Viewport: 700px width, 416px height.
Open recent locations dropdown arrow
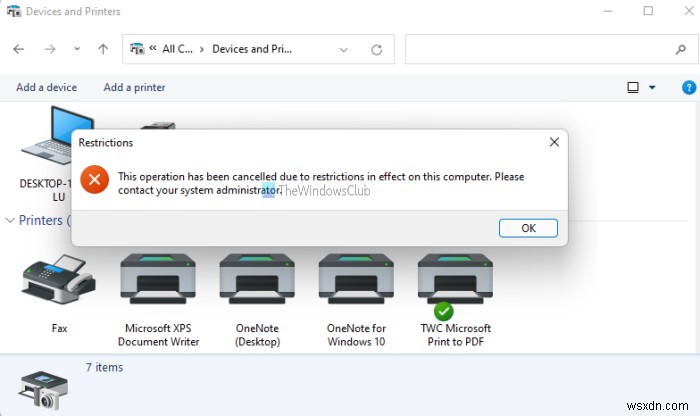(77, 49)
